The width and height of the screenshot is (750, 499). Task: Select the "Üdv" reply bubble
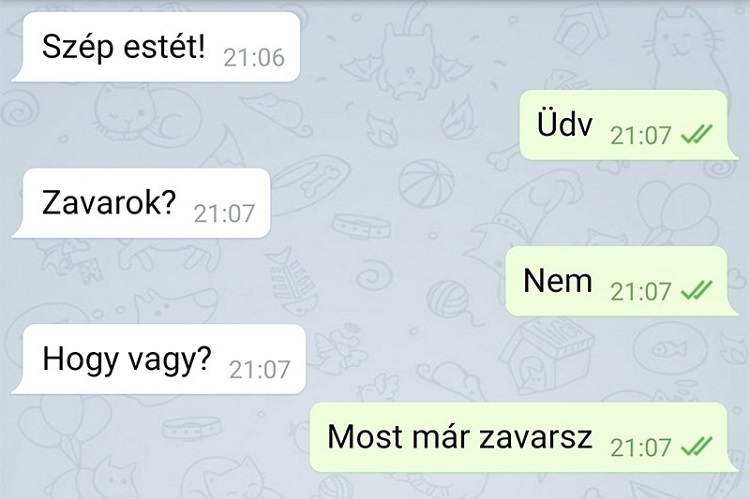[x=629, y=125]
